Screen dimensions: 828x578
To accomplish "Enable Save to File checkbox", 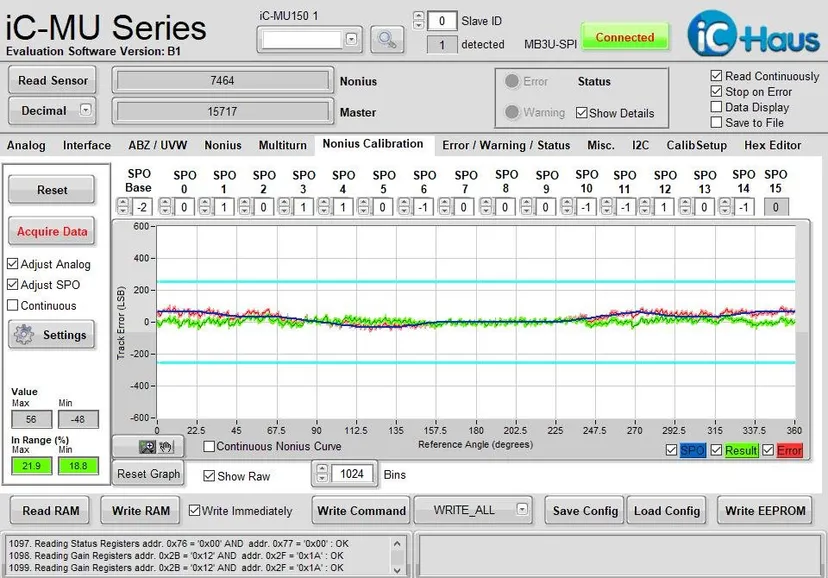I will [716, 122].
